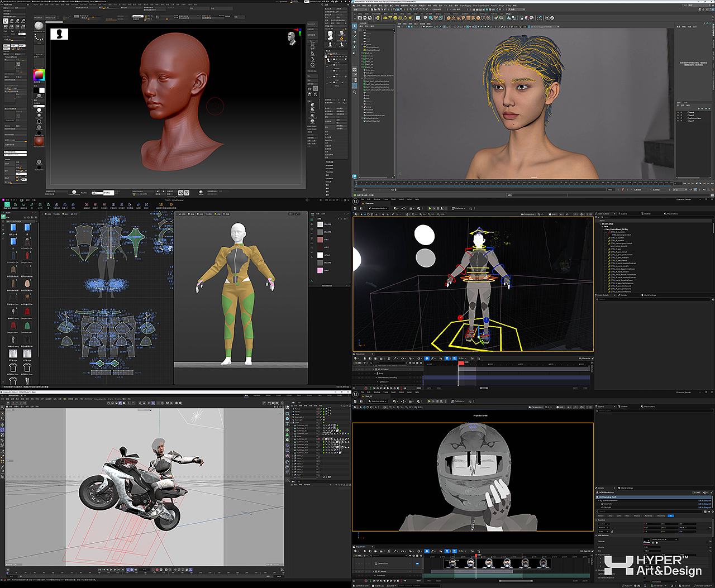Click on Maya's time slider
This screenshot has width=715, height=588.
click(x=514, y=183)
